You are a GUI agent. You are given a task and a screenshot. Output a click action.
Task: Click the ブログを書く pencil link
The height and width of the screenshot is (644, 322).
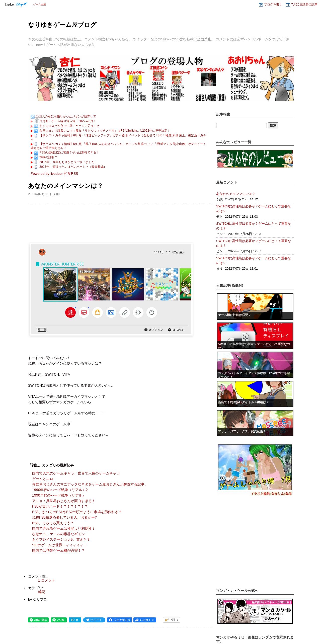[270, 5]
